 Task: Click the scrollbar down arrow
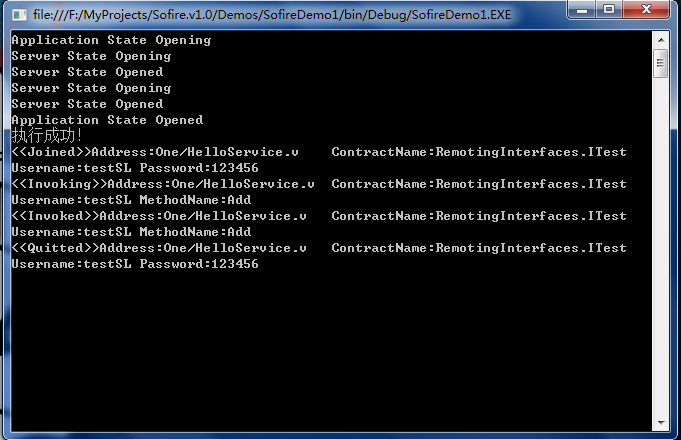(660, 422)
